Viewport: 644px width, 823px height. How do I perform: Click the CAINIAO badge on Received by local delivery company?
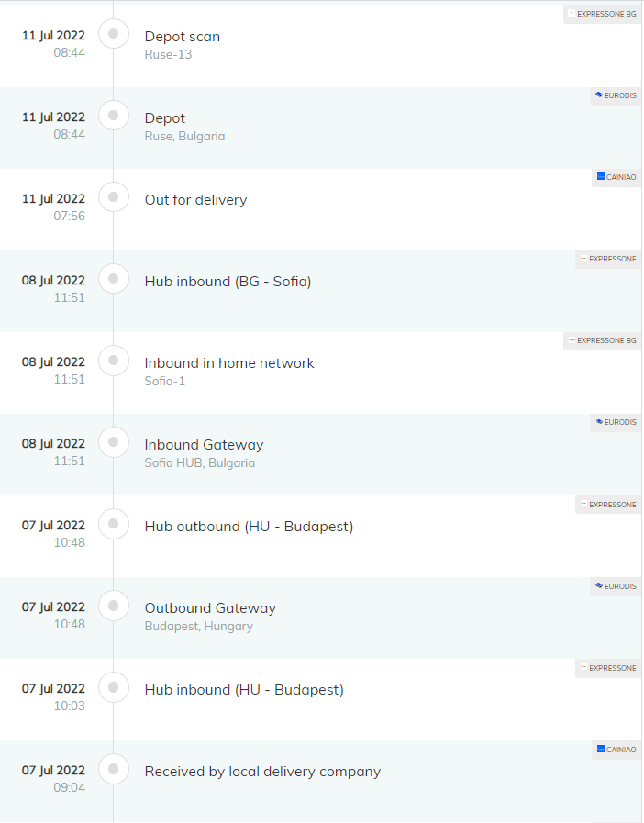(616, 750)
